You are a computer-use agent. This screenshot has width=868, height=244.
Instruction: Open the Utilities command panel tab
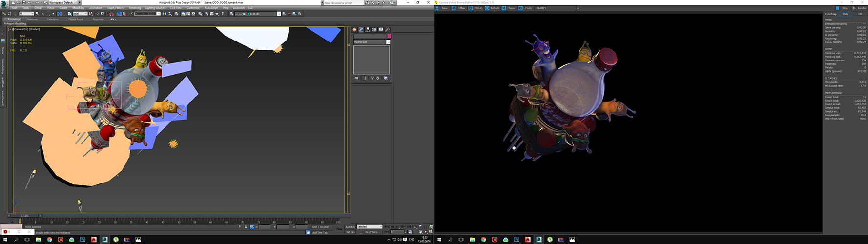(387, 30)
